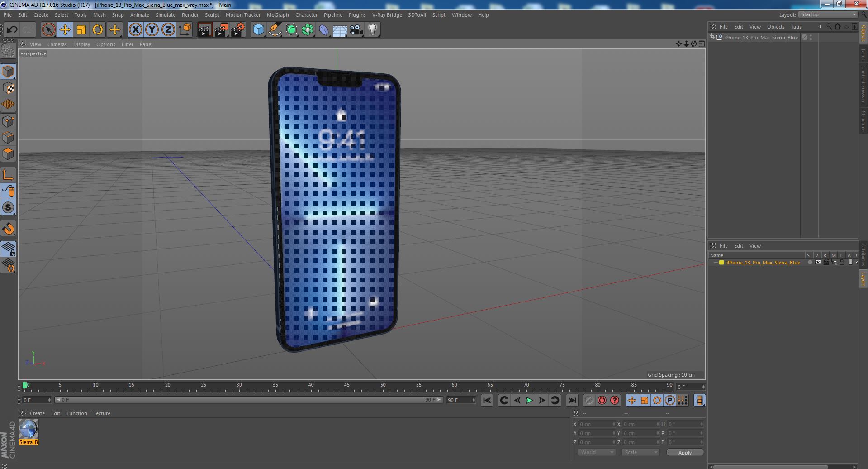Open the Sculpt menu
The image size is (868, 469).
coord(212,15)
